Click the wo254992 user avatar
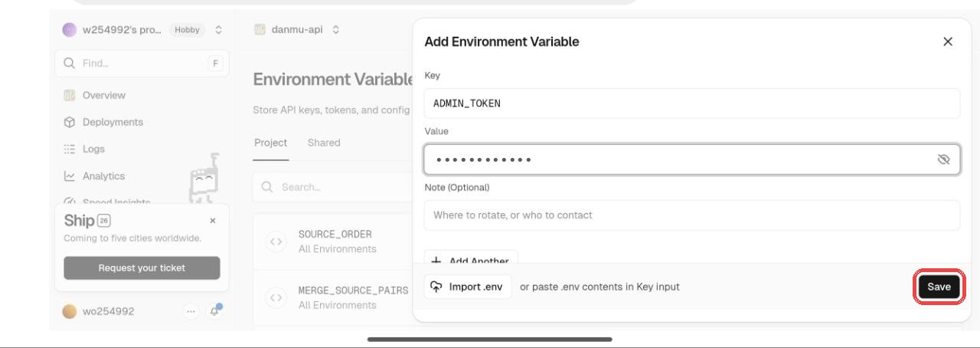980x348 pixels. 70,311
